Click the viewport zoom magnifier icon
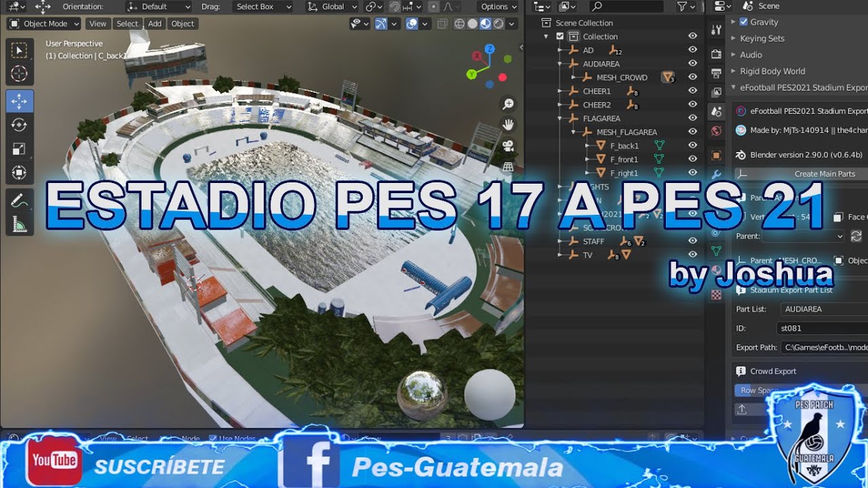Image resolution: width=868 pixels, height=488 pixels. tap(508, 104)
